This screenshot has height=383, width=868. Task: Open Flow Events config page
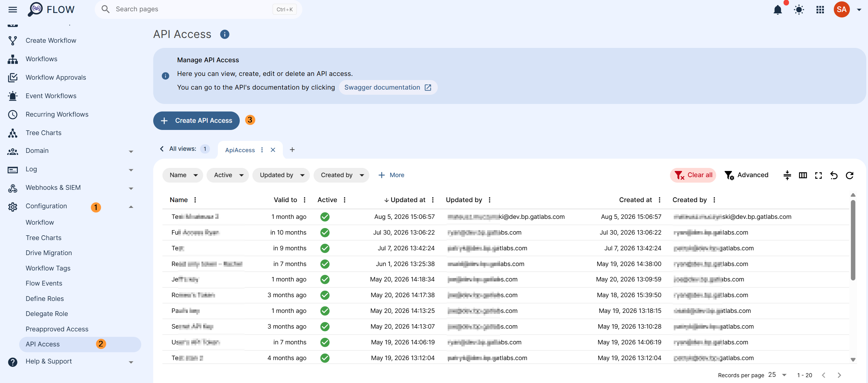44,283
